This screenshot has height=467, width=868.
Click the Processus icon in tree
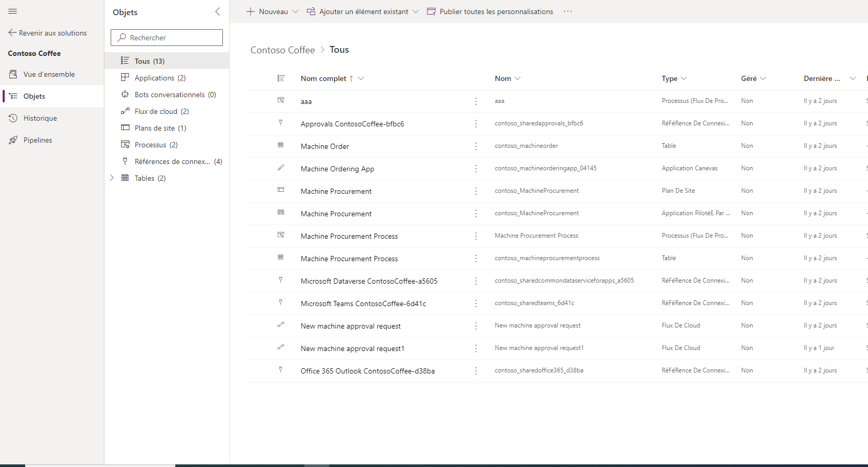pos(125,144)
